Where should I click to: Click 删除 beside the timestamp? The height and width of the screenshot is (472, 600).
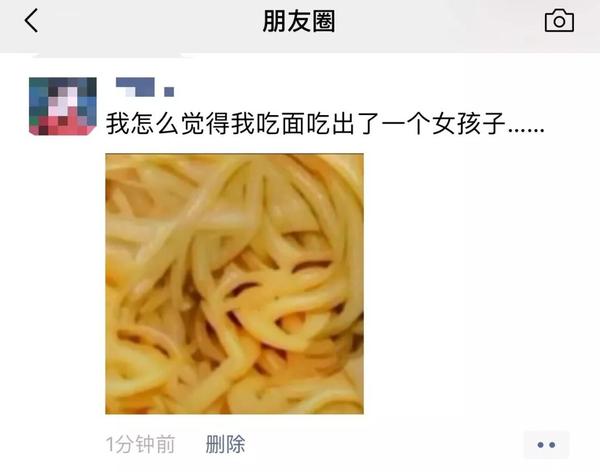[x=225, y=444]
